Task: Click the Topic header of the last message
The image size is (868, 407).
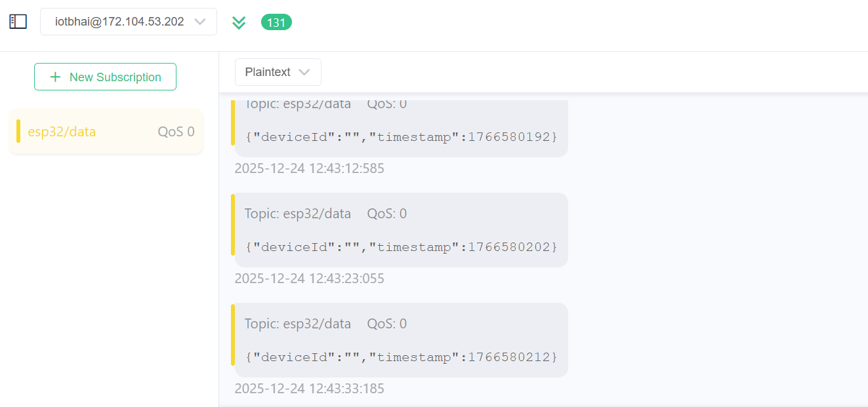Action: pyautogui.click(x=297, y=324)
